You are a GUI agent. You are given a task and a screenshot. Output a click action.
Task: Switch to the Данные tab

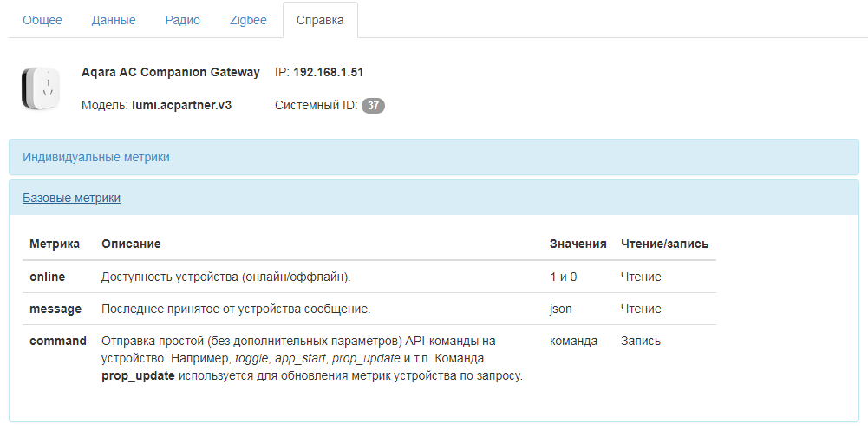point(114,20)
